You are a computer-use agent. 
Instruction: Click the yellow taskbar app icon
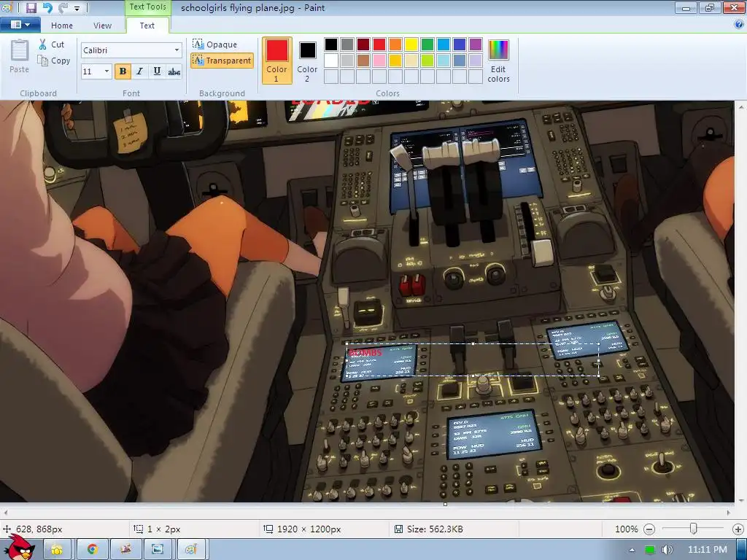coord(57,550)
